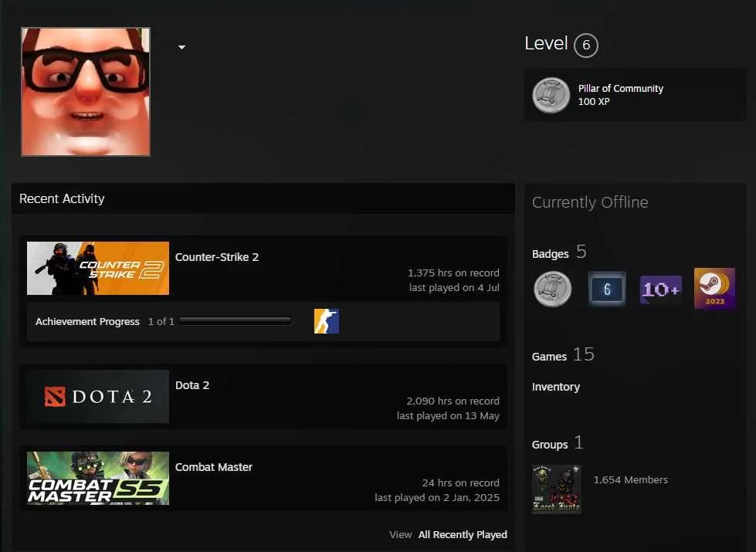Click 2,090 hrs on record text
Image resolution: width=756 pixels, height=552 pixels.
pos(453,401)
